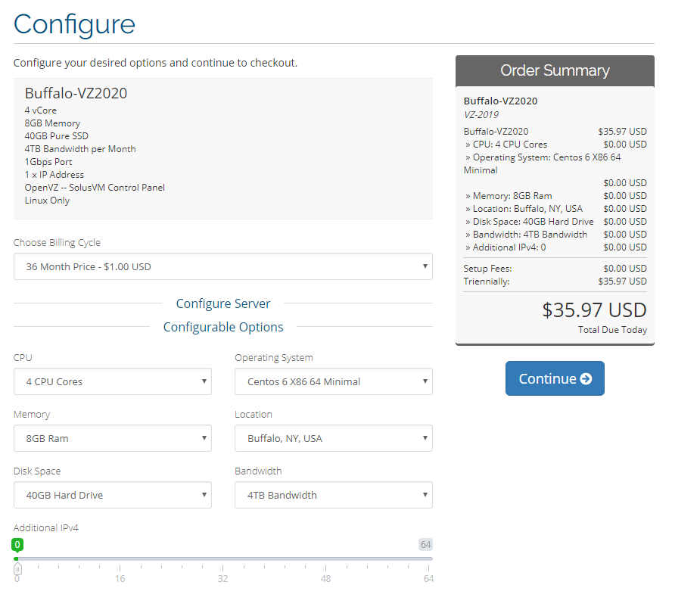
Task: Click the Order Summary header
Action: pos(555,70)
